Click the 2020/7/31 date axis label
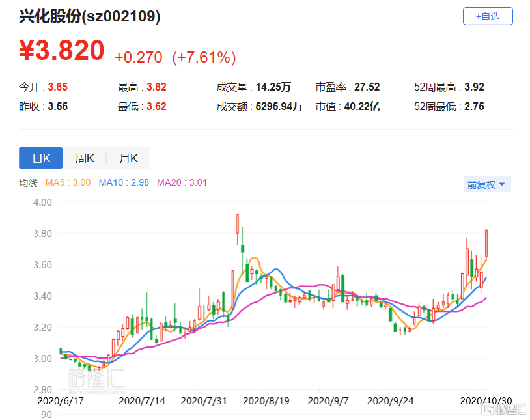The width and height of the screenshot is (530, 420). coord(204,400)
